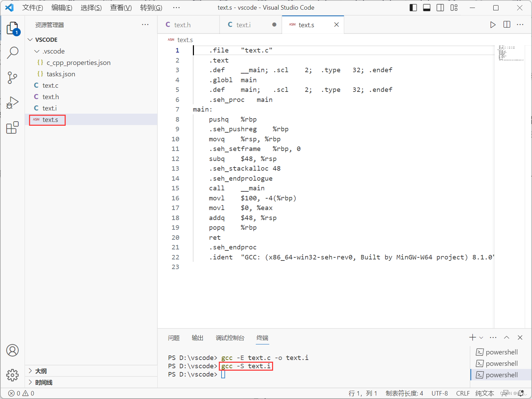Viewport: 532px width, 399px height.
Task: Switch to the 问题 problems panel tab
Action: click(x=174, y=338)
